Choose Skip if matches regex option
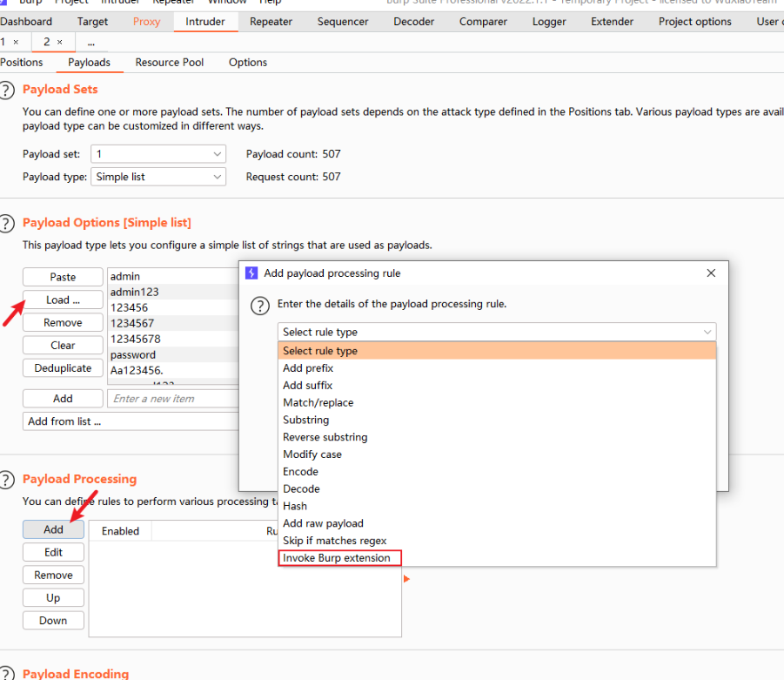This screenshot has width=784, height=680. point(497,541)
